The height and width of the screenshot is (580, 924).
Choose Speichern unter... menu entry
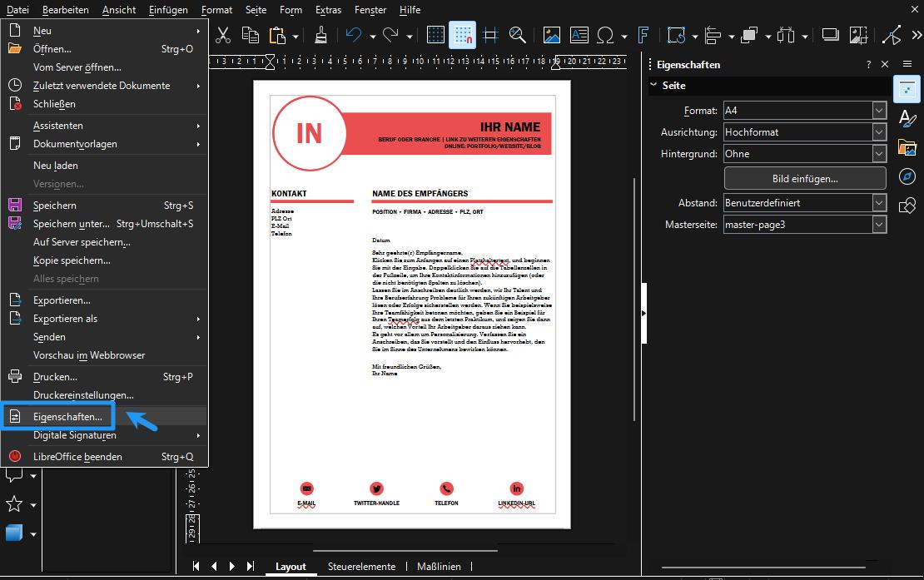pyautogui.click(x=104, y=224)
